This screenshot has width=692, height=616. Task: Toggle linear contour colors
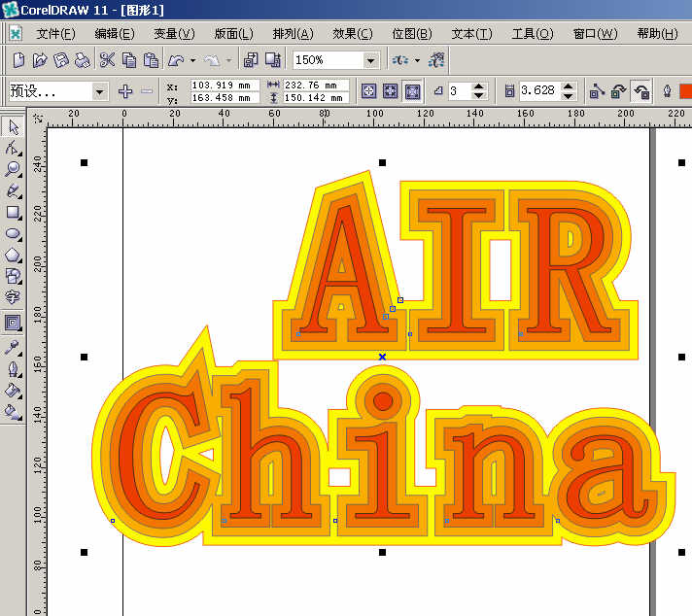pos(597,91)
